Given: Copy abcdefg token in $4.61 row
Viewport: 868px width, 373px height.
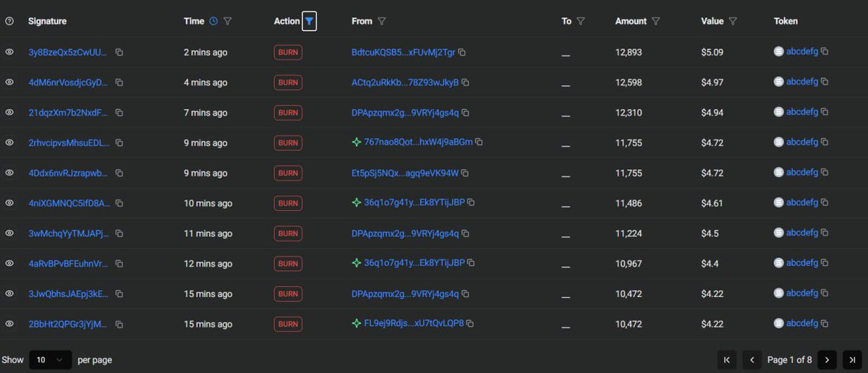Looking at the screenshot, I should [x=825, y=202].
